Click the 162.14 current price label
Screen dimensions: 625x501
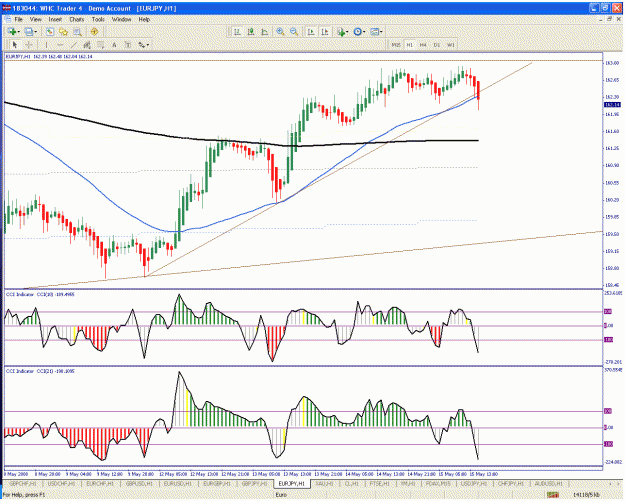(612, 105)
